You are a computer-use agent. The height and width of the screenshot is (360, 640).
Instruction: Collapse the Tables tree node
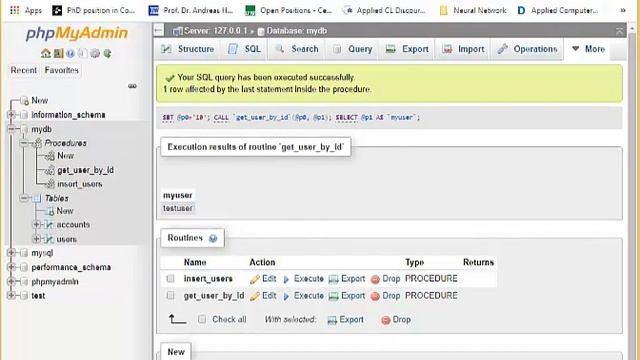coord(24,198)
